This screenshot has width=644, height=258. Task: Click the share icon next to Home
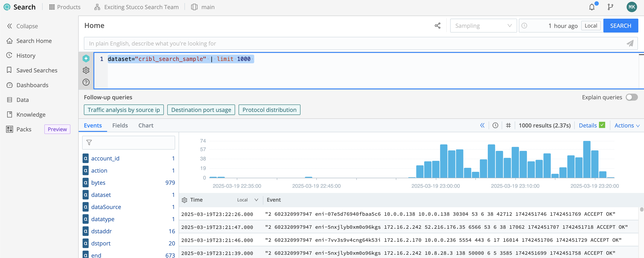[x=438, y=26]
